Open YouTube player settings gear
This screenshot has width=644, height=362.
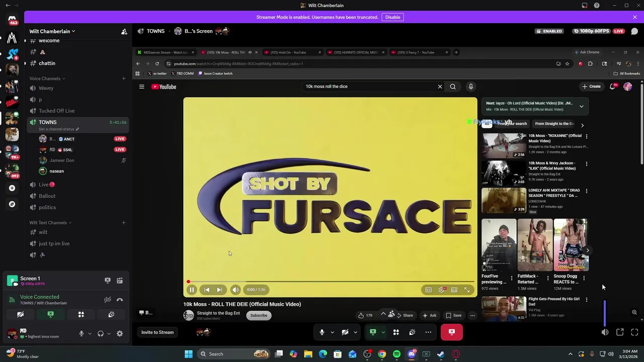pos(441,290)
